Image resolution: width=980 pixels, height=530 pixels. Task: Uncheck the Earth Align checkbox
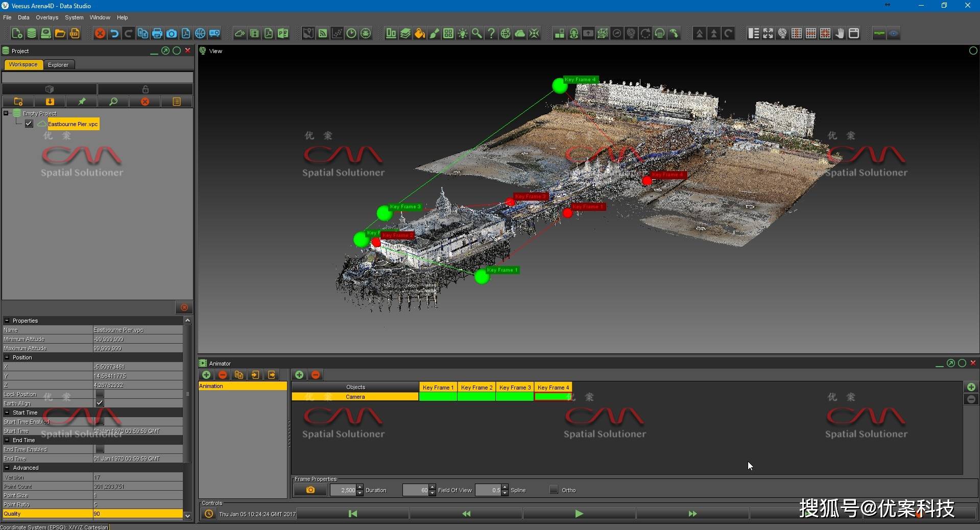pyautogui.click(x=100, y=403)
